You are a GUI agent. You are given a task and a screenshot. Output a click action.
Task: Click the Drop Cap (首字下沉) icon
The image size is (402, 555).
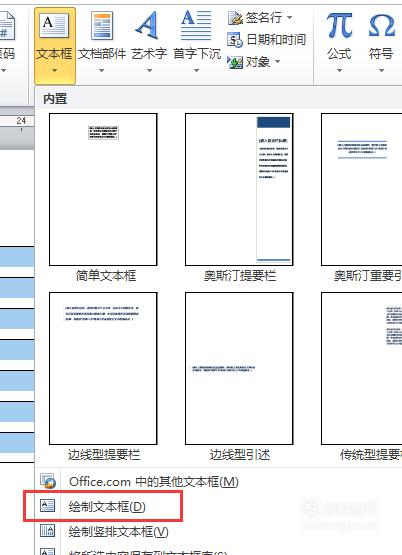196,25
